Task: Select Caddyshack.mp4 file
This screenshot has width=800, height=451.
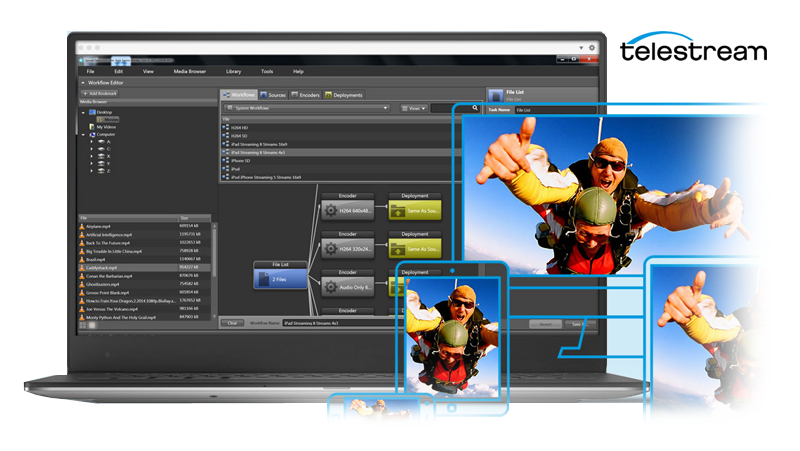Action: coord(145,267)
